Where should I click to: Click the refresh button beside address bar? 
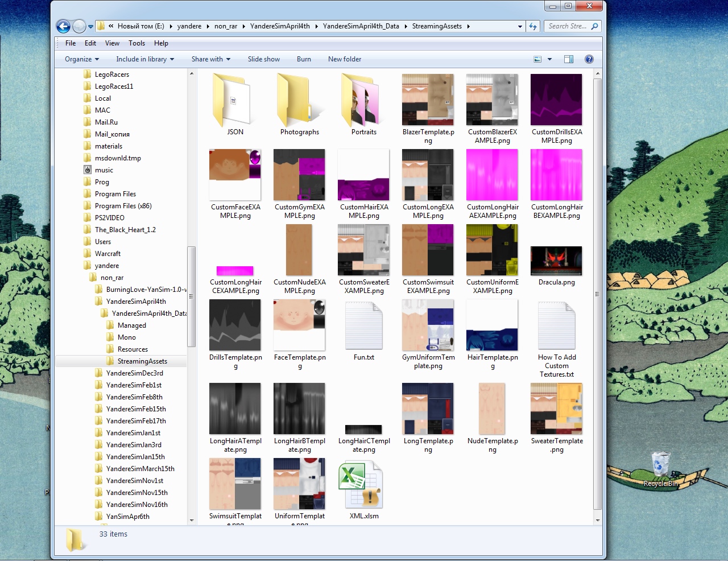point(533,26)
